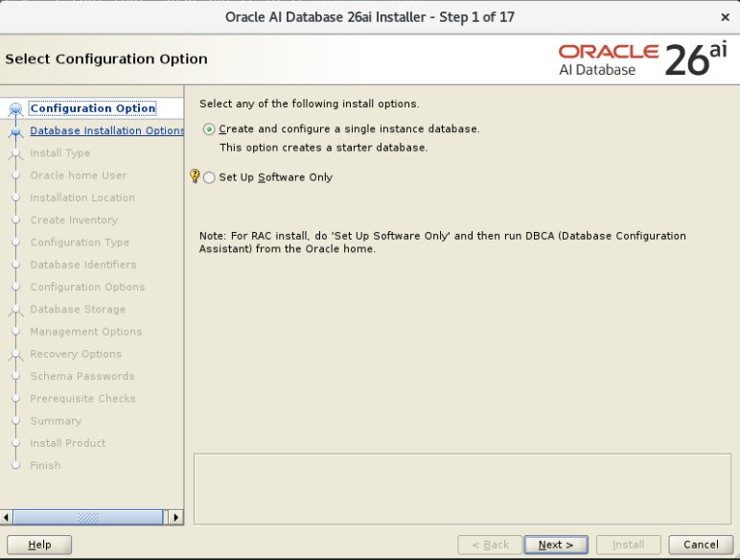Click the Configuration Type step label
The image size is (740, 560).
pos(80,243)
